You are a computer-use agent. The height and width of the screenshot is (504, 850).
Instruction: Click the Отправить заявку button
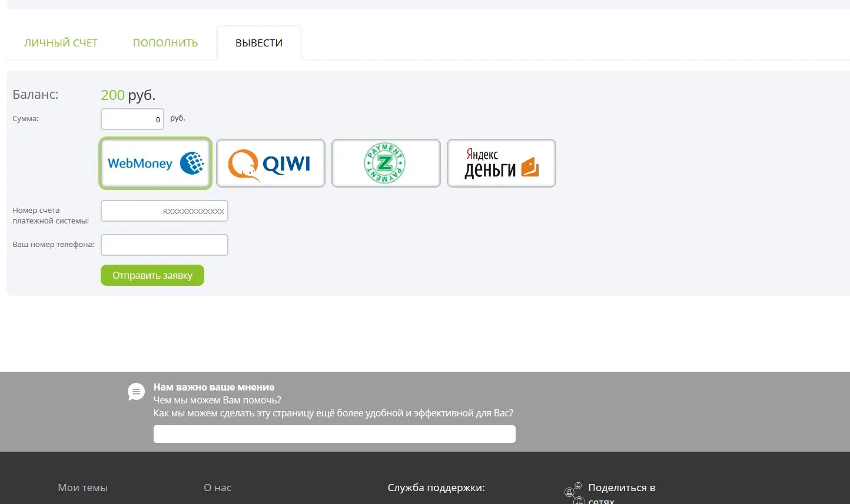tap(152, 275)
